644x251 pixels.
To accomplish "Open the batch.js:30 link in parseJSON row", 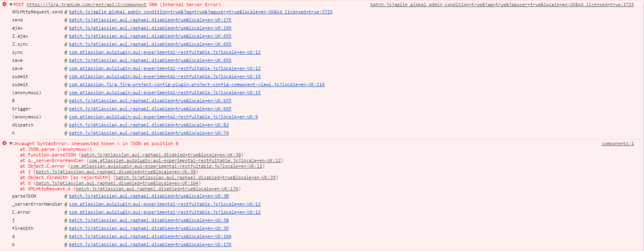I will click(149, 196).
